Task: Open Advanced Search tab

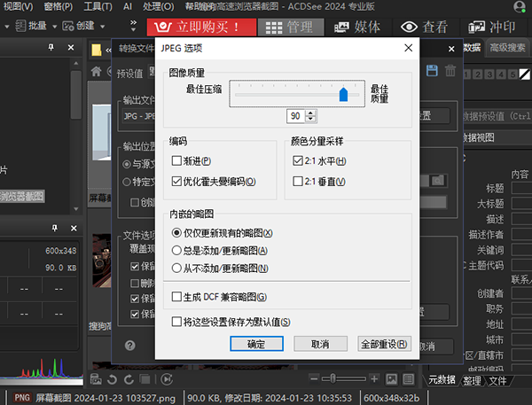Action: (507, 48)
